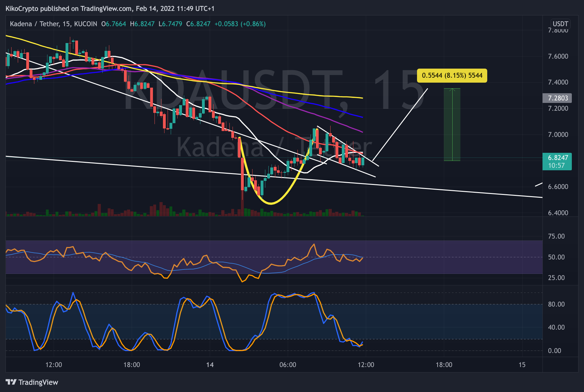Click the 7.2803 price tag
This screenshot has width=584, height=392.
[x=557, y=98]
